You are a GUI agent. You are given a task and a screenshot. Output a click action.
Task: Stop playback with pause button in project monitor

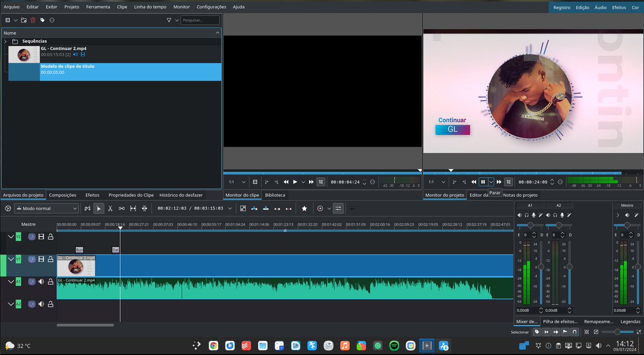(x=483, y=182)
